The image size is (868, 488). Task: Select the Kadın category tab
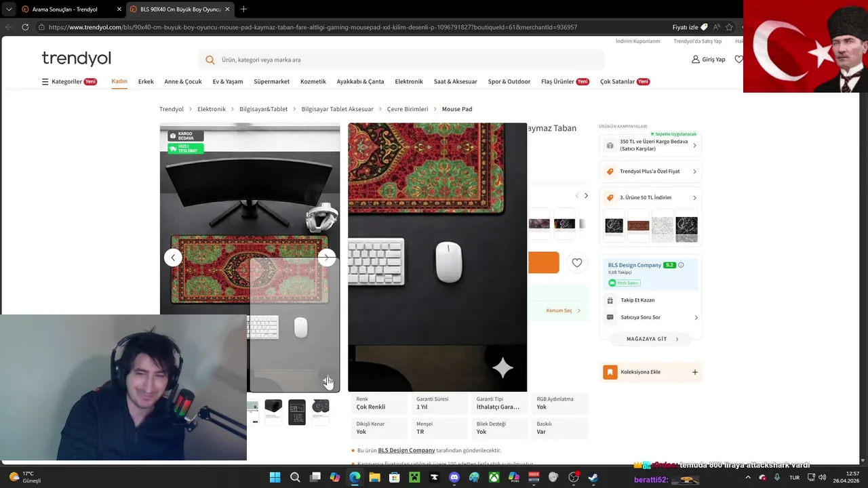pyautogui.click(x=119, y=81)
